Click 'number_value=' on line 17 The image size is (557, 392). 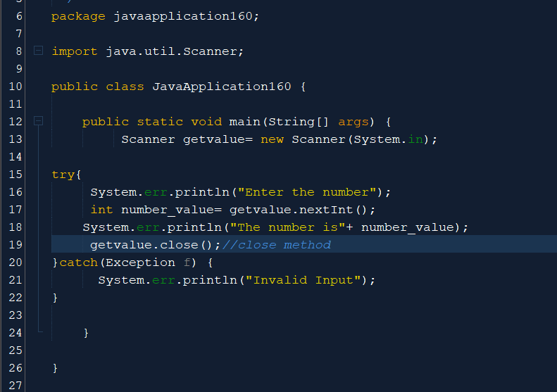click(x=172, y=210)
